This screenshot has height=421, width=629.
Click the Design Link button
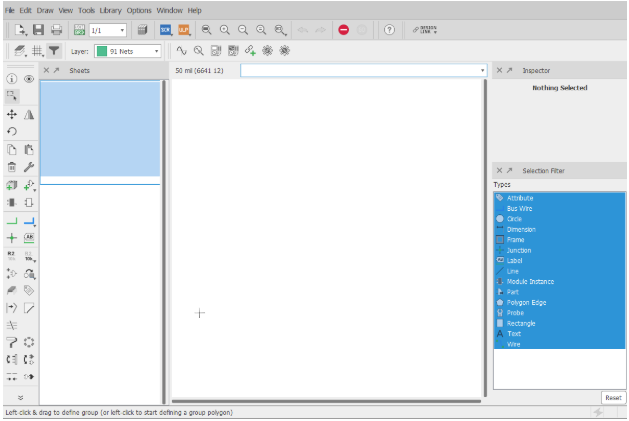(426, 30)
